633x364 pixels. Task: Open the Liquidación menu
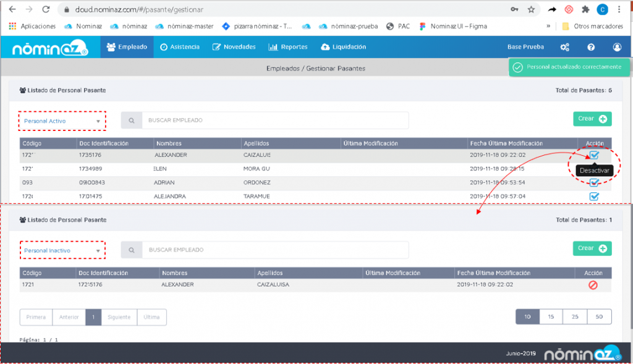point(344,47)
